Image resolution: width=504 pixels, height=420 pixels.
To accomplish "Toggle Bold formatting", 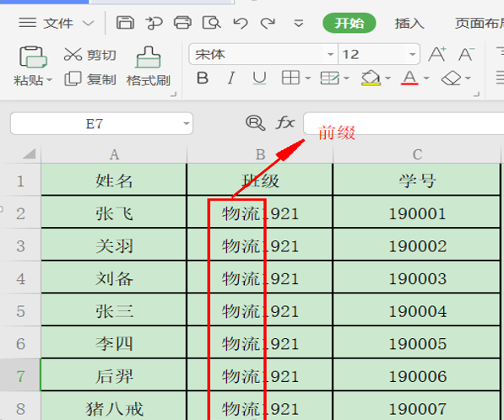I will [x=203, y=78].
